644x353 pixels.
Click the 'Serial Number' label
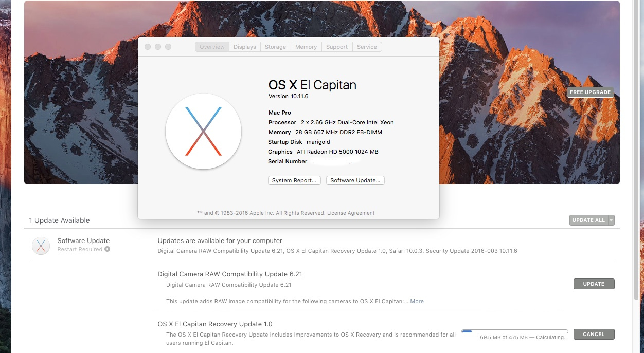288,161
